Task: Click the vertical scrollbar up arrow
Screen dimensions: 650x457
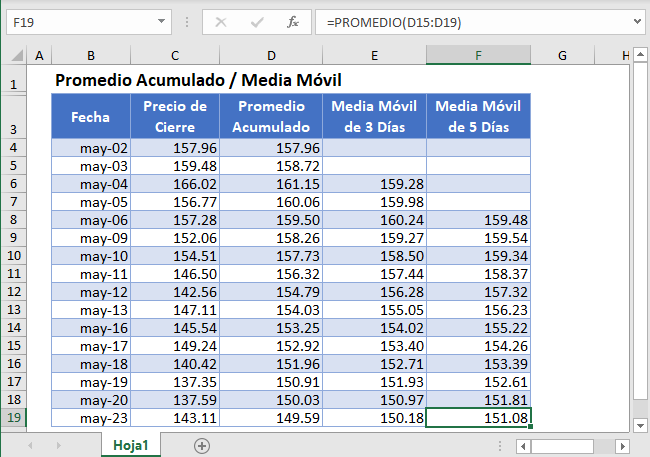Action: [x=640, y=54]
